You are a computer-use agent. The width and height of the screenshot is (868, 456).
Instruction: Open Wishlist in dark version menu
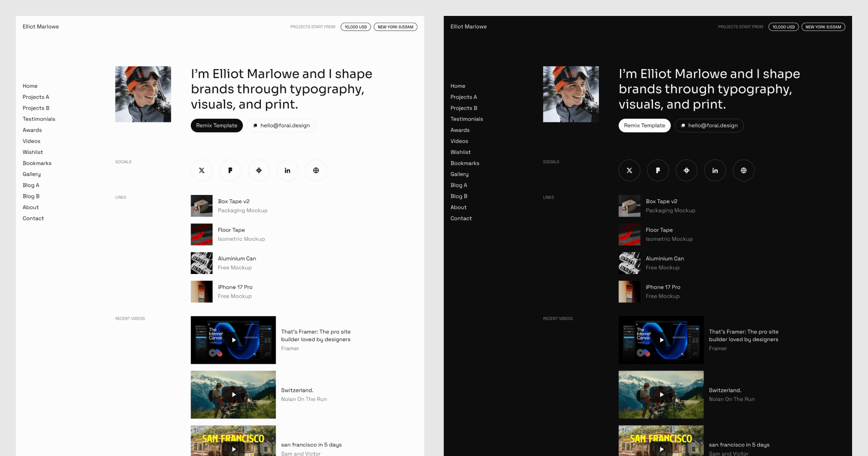461,152
